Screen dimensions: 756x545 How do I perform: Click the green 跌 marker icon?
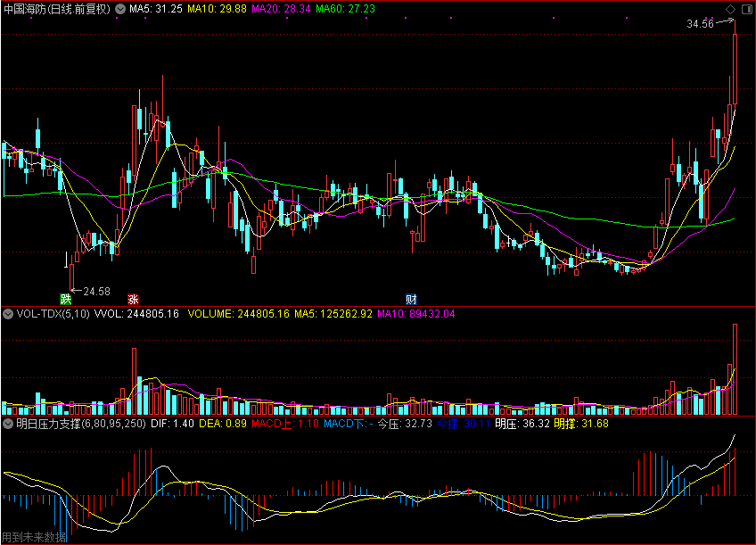tap(66, 299)
